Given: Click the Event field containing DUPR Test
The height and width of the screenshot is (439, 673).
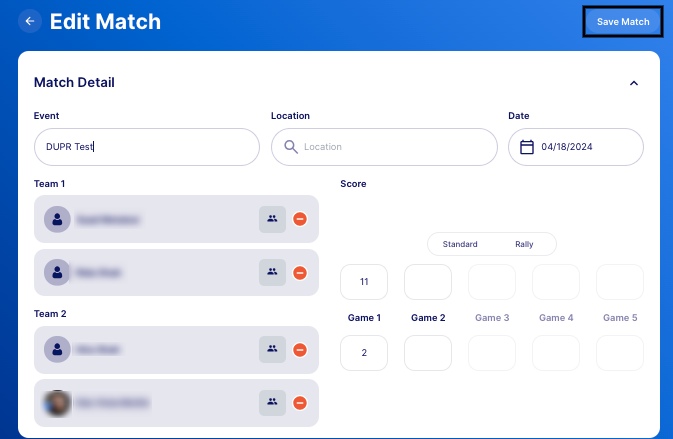Looking at the screenshot, I should 146,147.
